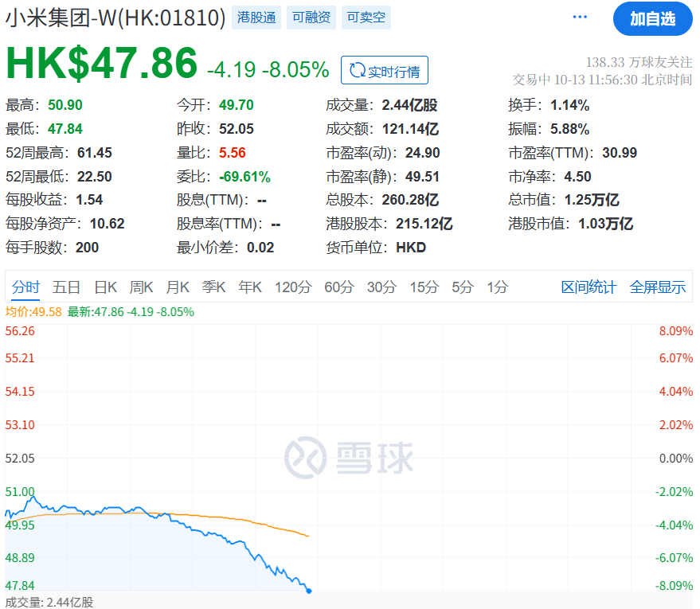700x609 pixels.
Task: Choose the 60分 interval tab
Action: click(x=338, y=287)
